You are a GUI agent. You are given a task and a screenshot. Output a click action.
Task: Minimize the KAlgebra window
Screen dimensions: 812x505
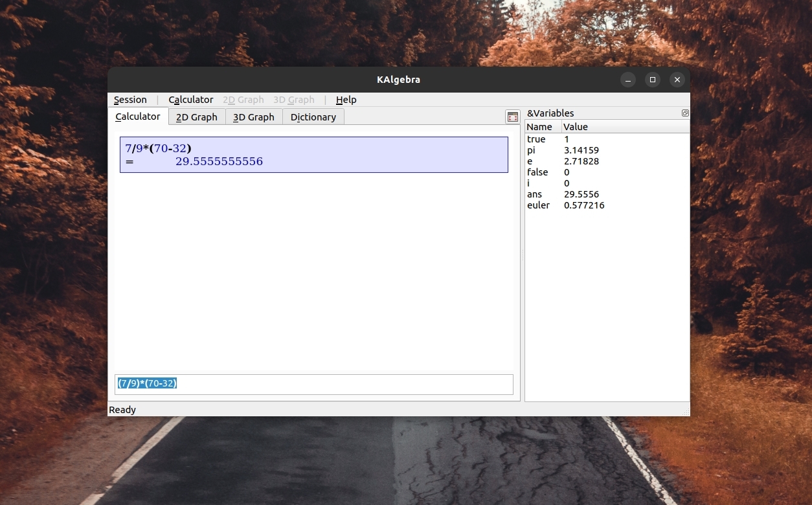(627, 80)
